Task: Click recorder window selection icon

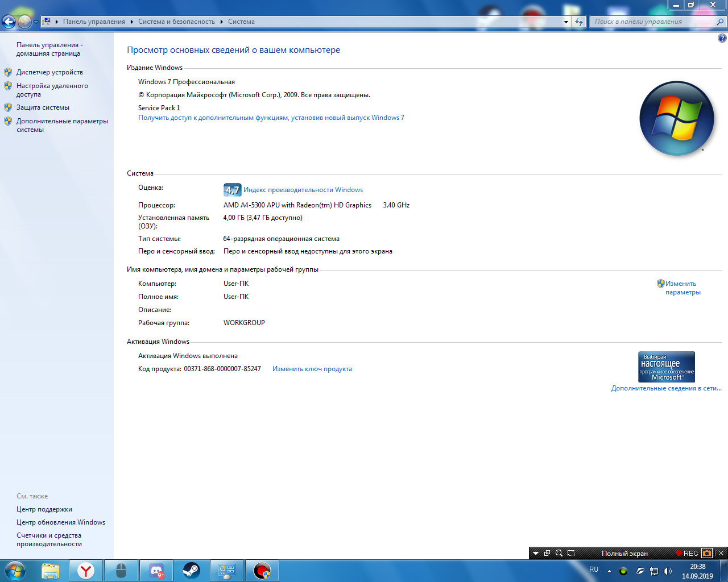Action: 547,553
